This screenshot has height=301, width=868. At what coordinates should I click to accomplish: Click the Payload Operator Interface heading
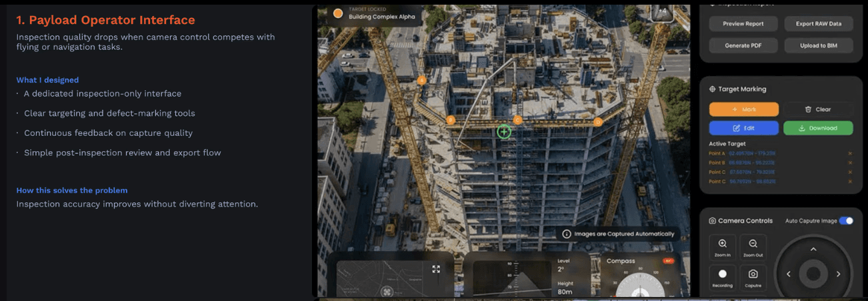point(105,20)
